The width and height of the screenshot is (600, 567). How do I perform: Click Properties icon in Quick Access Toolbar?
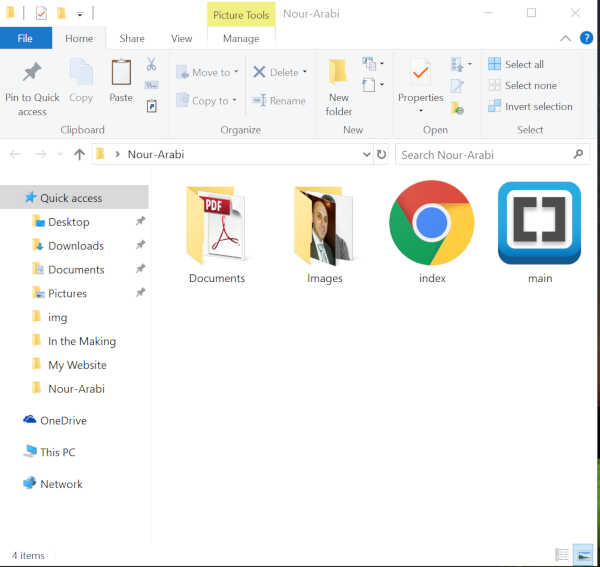[41, 14]
